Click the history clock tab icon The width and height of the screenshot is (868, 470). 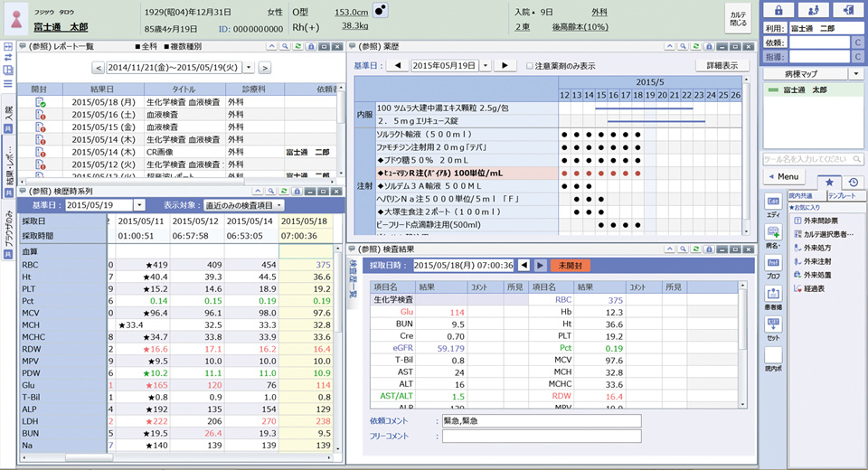[x=853, y=183]
